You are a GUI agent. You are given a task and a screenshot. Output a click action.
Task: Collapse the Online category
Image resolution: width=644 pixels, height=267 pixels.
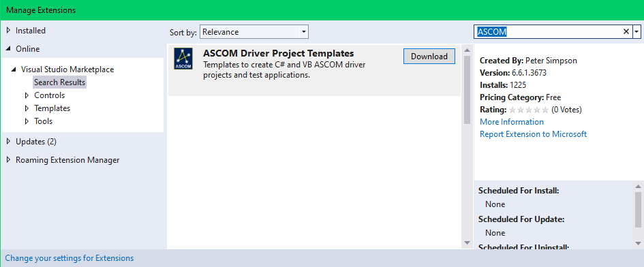9,49
